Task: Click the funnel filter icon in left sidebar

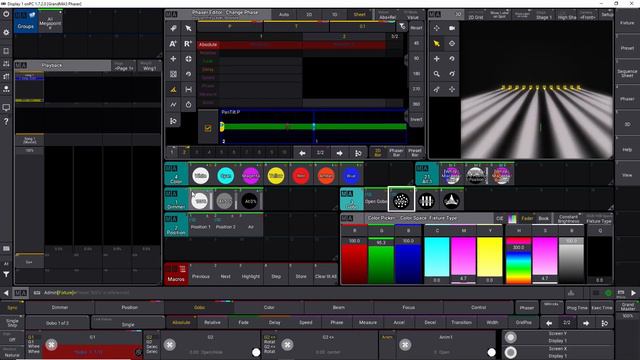Action: coord(6,274)
